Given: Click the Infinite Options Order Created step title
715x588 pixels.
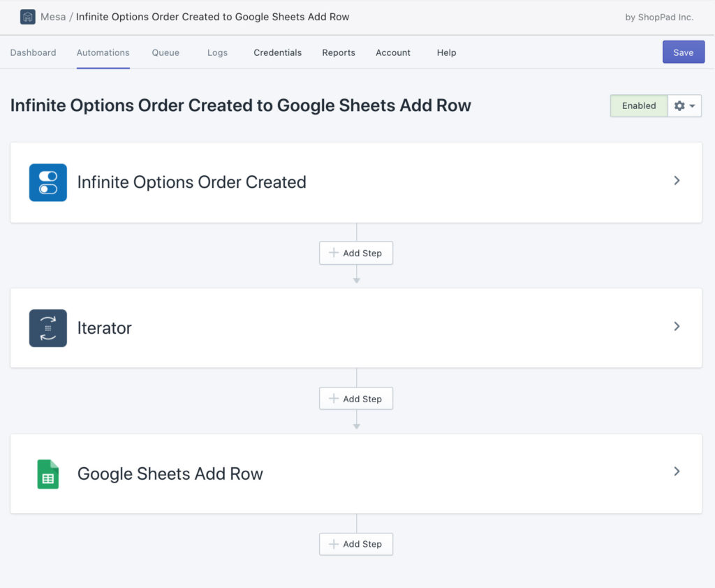Looking at the screenshot, I should click(191, 182).
